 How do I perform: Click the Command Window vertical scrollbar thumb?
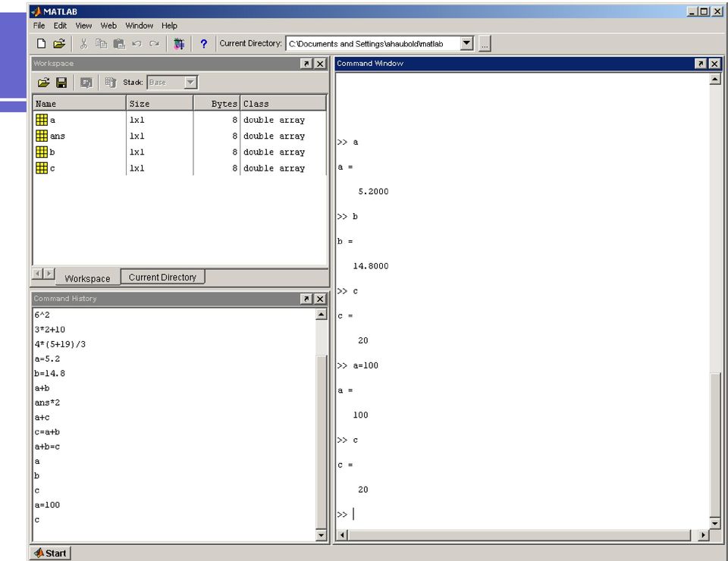(715, 444)
